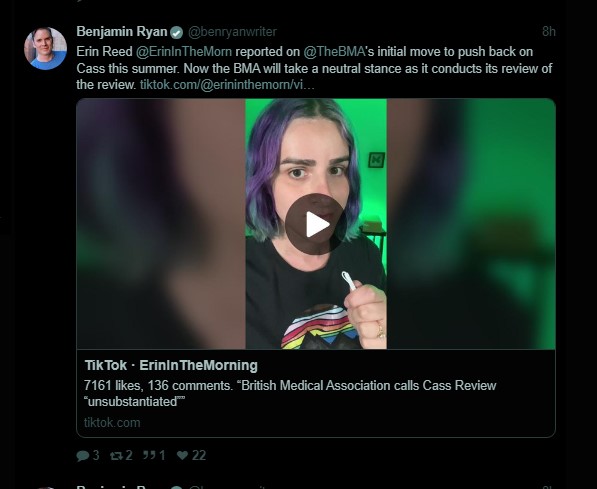
Task: Click the 8h timestamp of the tweet
Action: point(549,32)
